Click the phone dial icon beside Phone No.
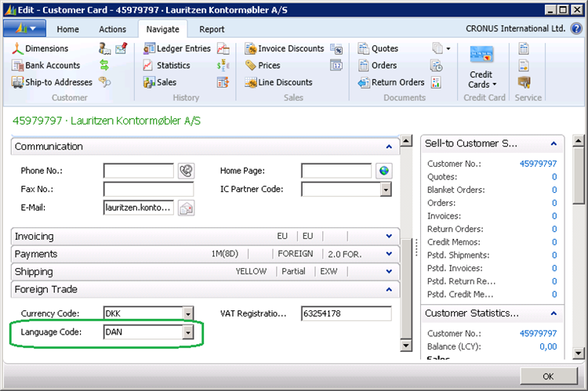 (186, 171)
